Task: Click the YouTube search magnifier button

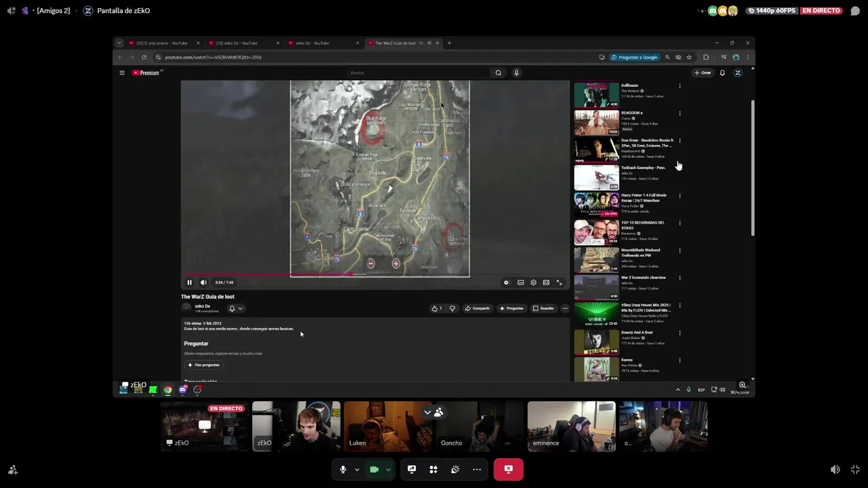Action: pyautogui.click(x=498, y=73)
